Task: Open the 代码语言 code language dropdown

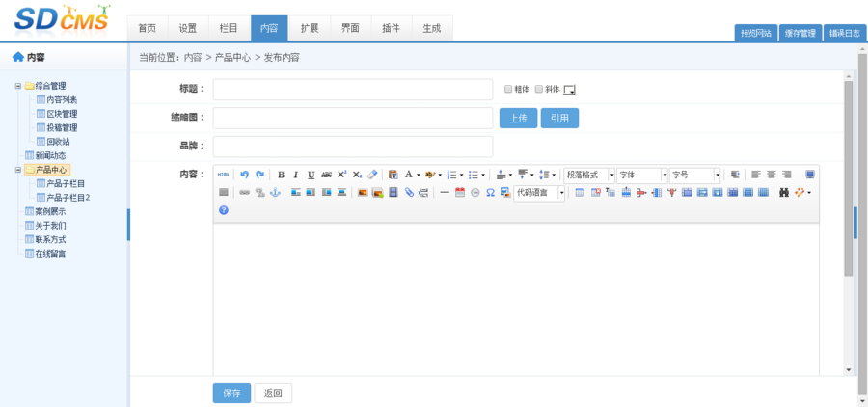Action: 539,193
